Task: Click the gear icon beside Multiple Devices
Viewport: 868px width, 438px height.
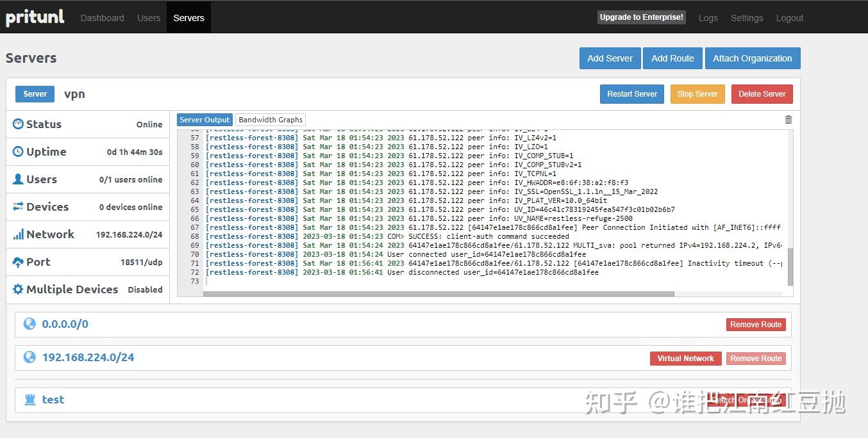Action: [x=18, y=289]
